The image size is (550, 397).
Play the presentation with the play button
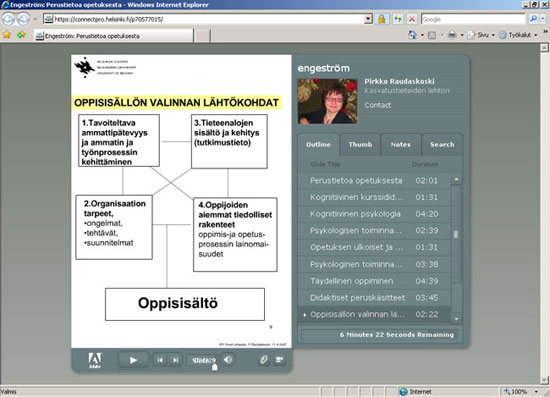coord(133,360)
